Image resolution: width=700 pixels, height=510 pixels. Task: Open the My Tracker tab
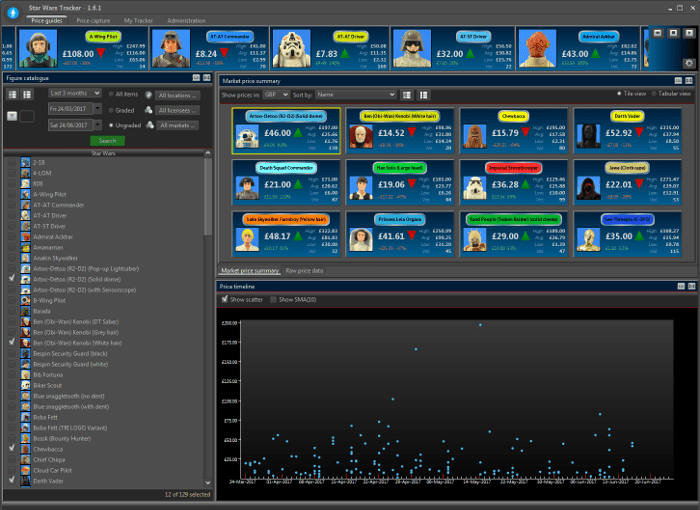(138, 21)
